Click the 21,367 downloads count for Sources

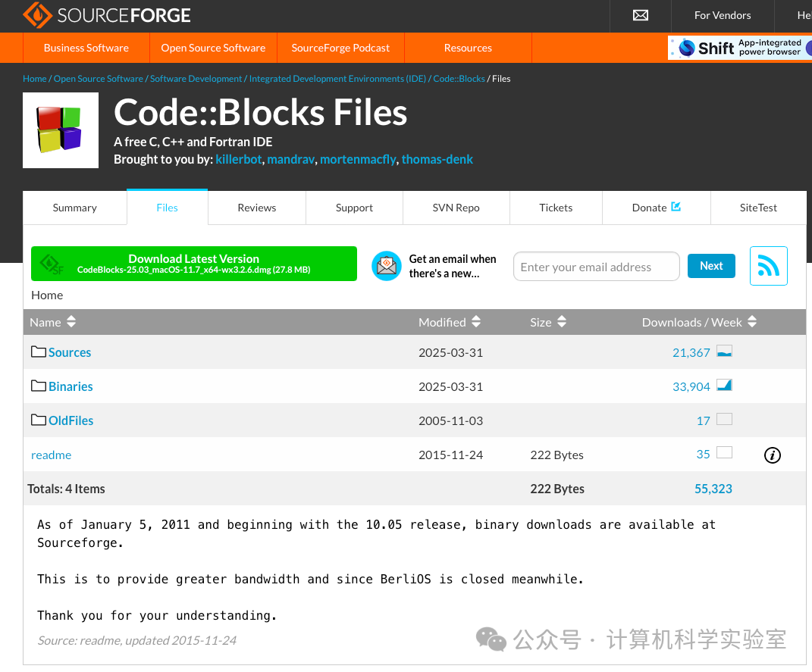coord(691,352)
